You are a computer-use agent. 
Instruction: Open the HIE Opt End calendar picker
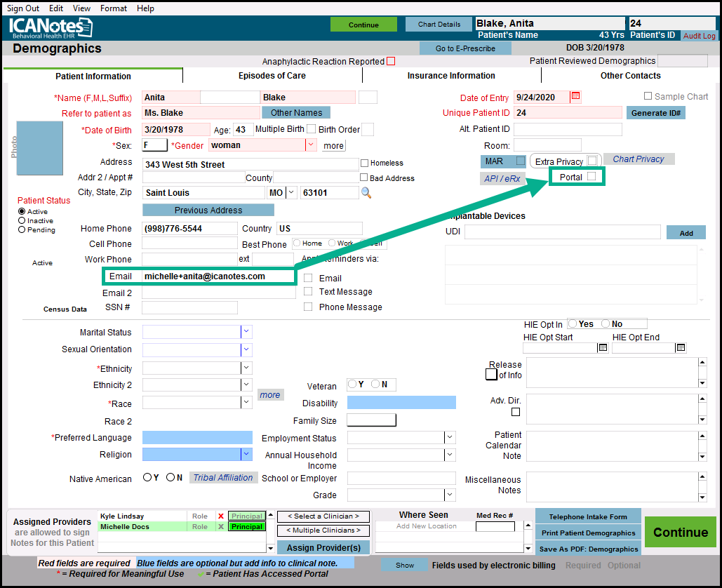[x=680, y=347]
